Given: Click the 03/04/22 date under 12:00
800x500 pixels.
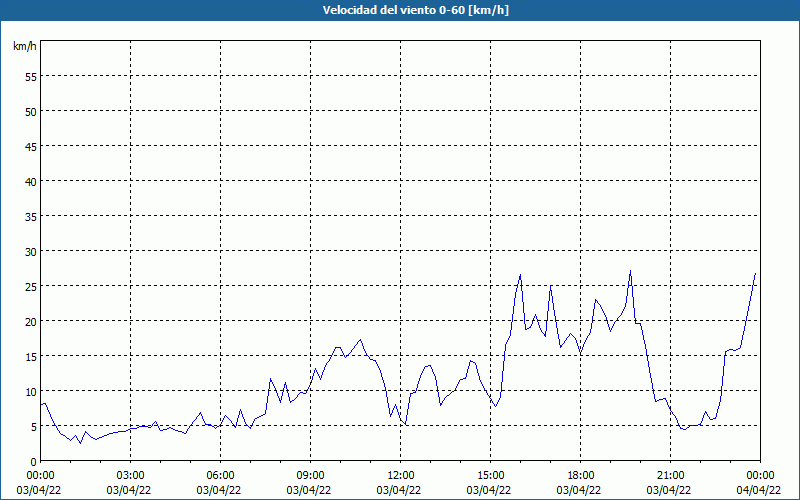Looking at the screenshot, I should pyautogui.click(x=399, y=490).
